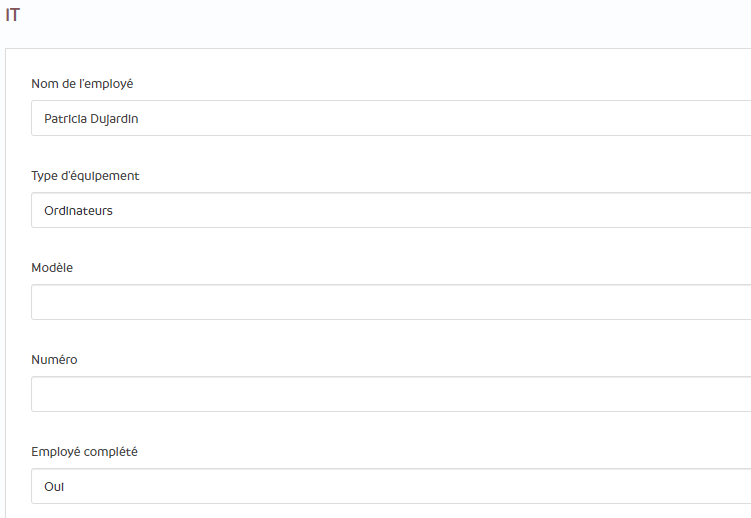This screenshot has height=518, width=751.
Task: Click the Nom de l'employé label
Action: click(x=82, y=83)
